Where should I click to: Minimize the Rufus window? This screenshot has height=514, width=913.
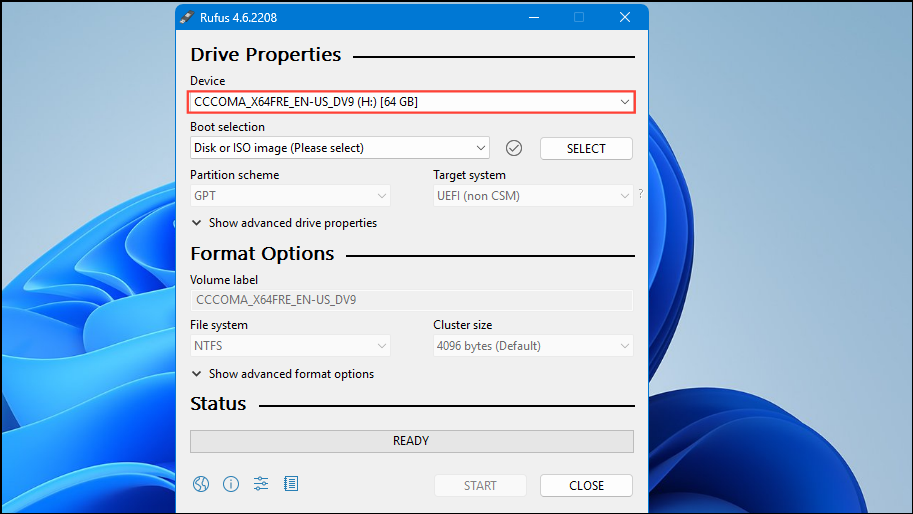tap(534, 17)
